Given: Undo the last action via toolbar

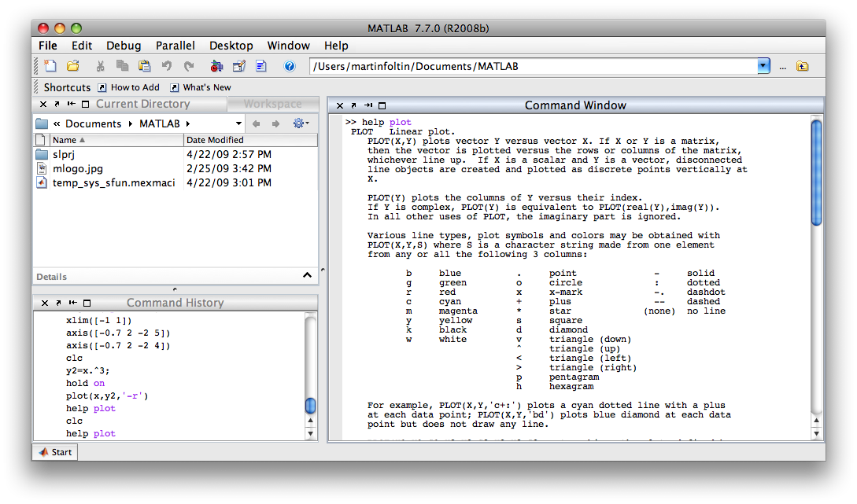Looking at the screenshot, I should (x=167, y=66).
